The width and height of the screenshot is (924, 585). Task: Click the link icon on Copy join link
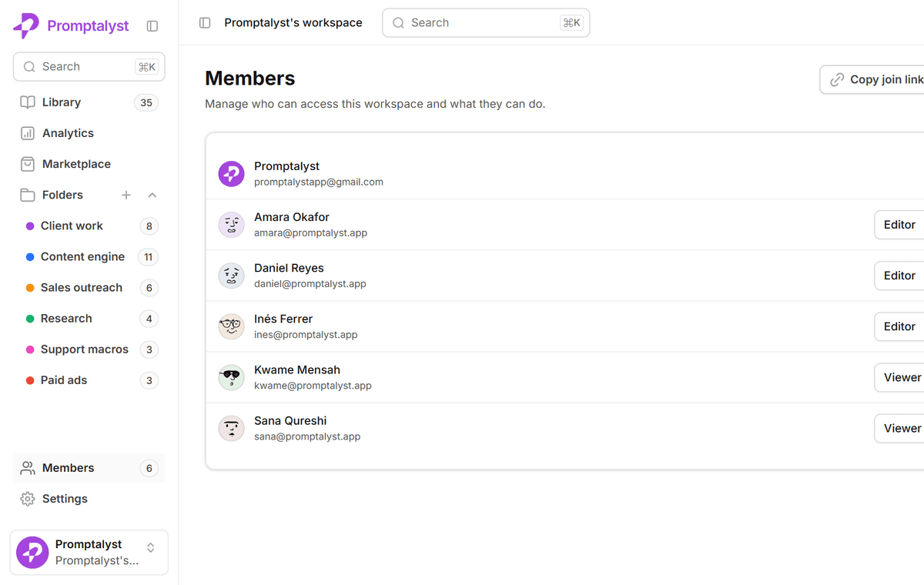(x=837, y=79)
